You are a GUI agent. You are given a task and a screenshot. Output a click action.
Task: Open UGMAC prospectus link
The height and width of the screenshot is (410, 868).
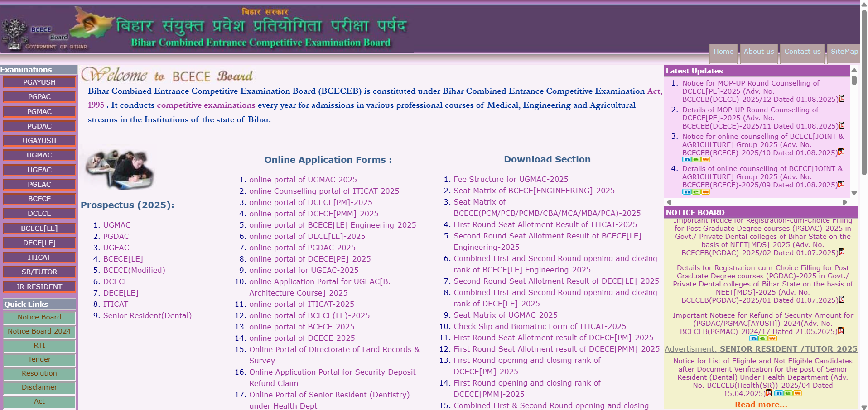coord(117,225)
